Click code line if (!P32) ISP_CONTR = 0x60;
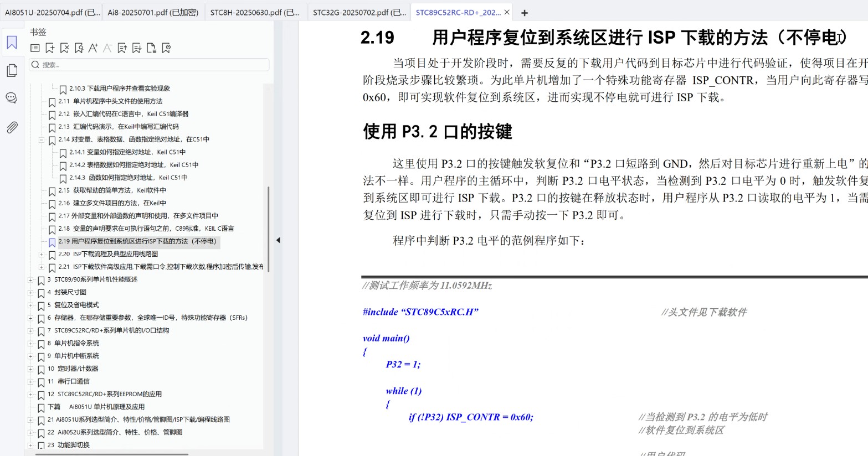Screen dimensions: 868x456 coord(471,417)
